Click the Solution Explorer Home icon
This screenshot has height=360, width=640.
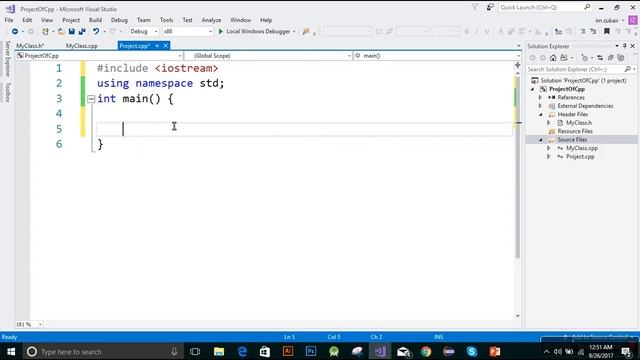pyautogui.click(x=553, y=58)
